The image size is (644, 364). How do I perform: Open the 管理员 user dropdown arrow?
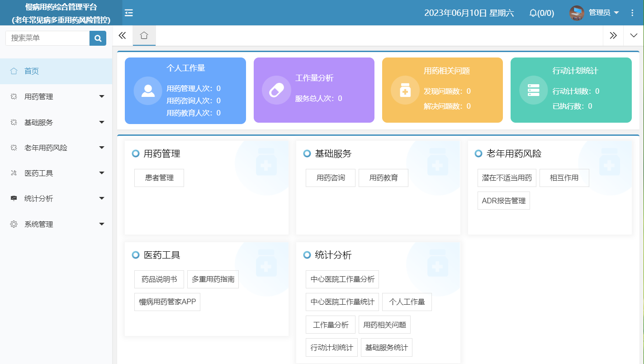pyautogui.click(x=616, y=13)
